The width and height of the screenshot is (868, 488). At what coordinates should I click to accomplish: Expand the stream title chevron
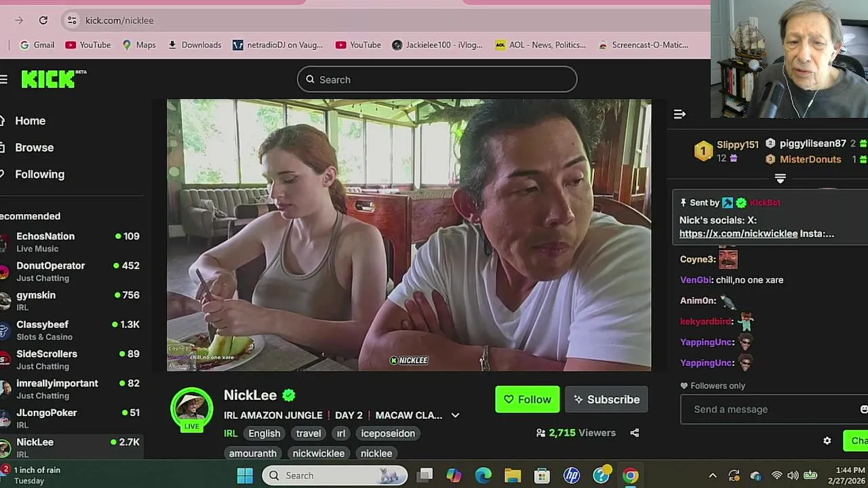click(455, 415)
